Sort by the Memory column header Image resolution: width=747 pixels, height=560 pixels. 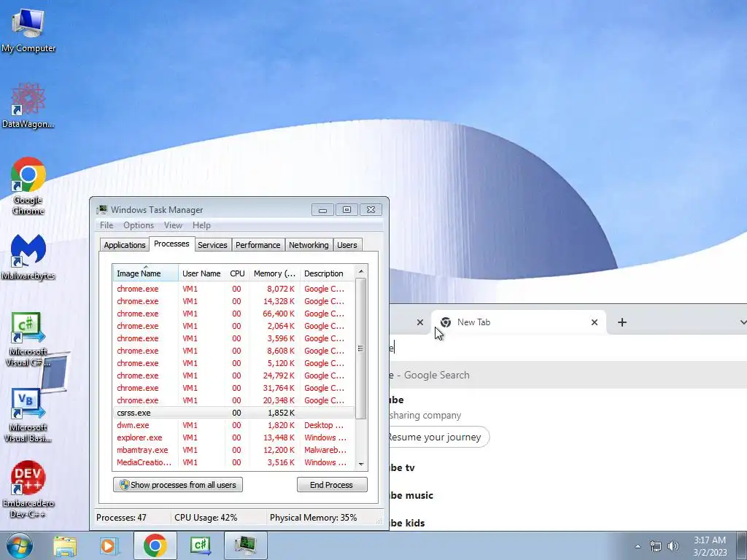274,273
